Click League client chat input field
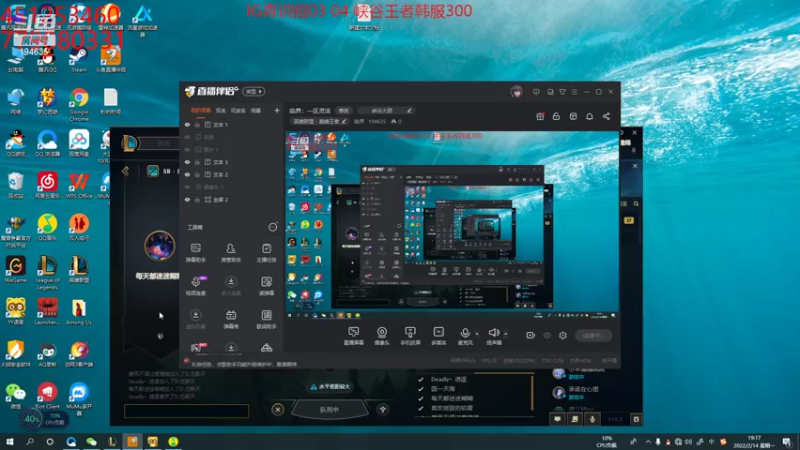Image resolution: width=800 pixels, height=450 pixels. click(186, 411)
